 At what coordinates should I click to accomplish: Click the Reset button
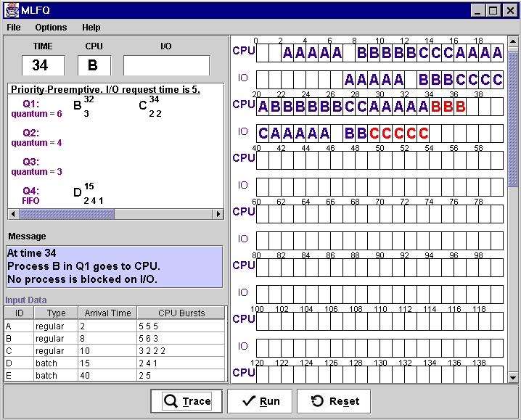334,401
